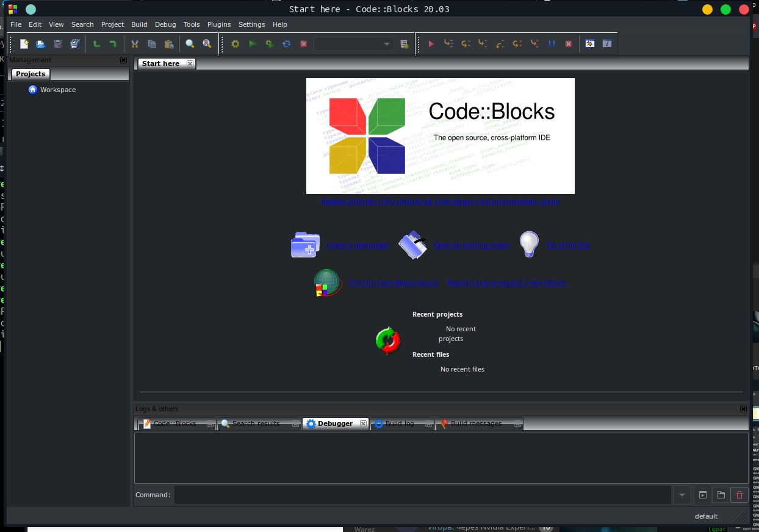Click the Show select target dialog icon
This screenshot has height=532, width=759.
pyautogui.click(x=404, y=44)
